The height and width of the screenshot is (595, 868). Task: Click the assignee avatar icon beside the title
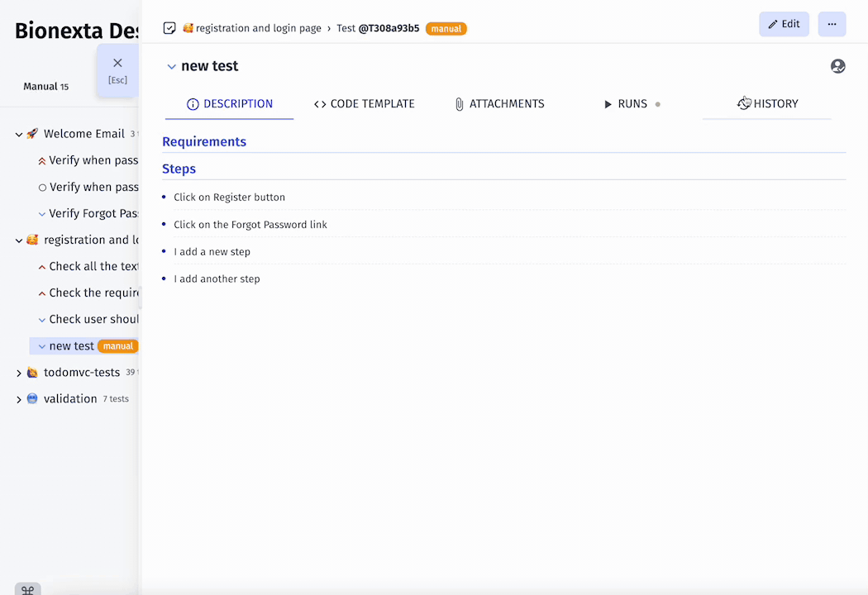click(837, 66)
